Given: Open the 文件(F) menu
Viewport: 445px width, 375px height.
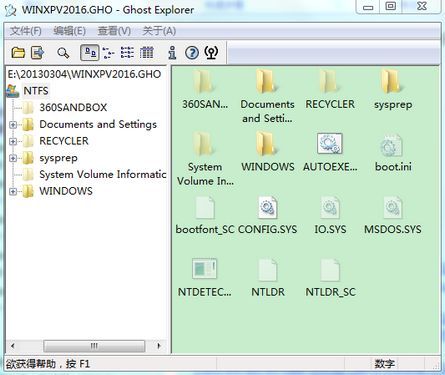Looking at the screenshot, I should [25, 31].
